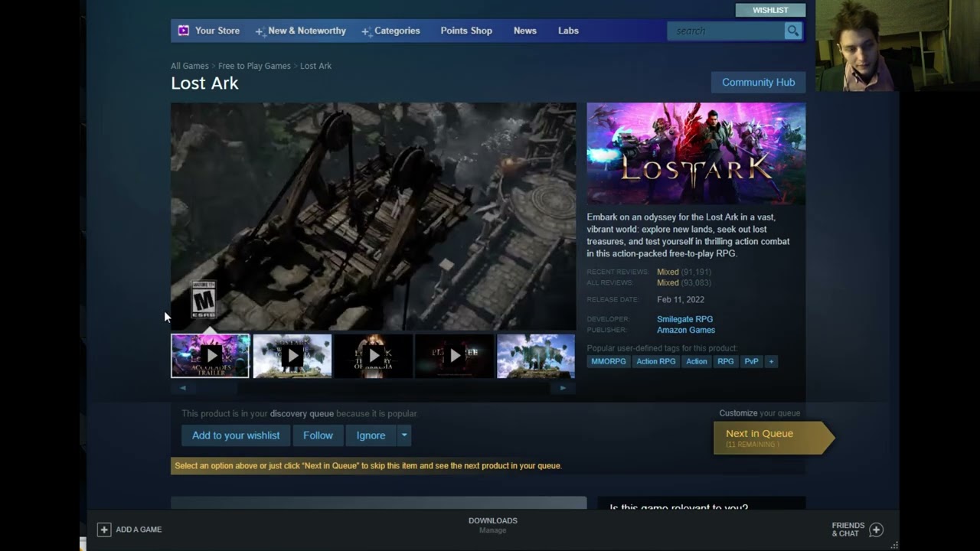Click the recent reviews Mixed rating
The height and width of the screenshot is (551, 980).
click(668, 272)
